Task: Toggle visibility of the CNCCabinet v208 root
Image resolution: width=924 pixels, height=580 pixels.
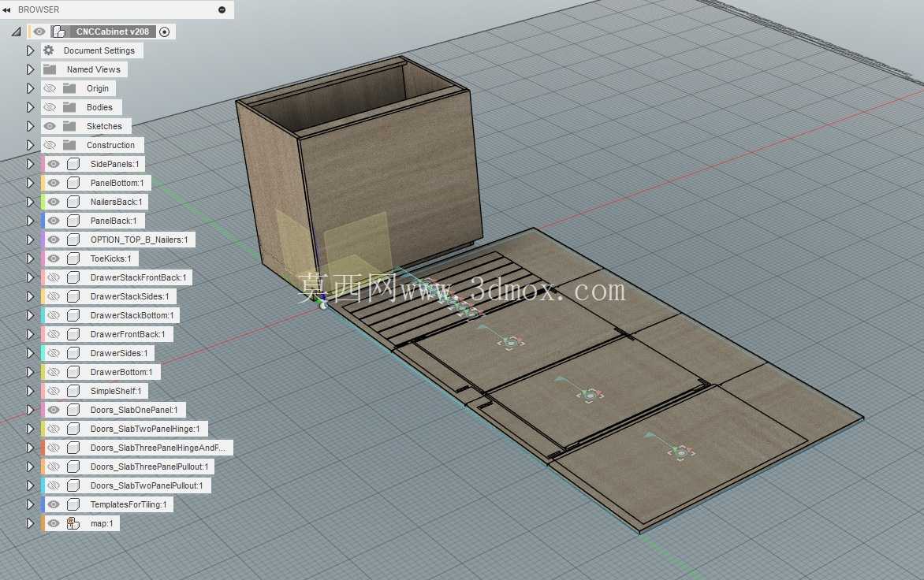Action: point(39,32)
